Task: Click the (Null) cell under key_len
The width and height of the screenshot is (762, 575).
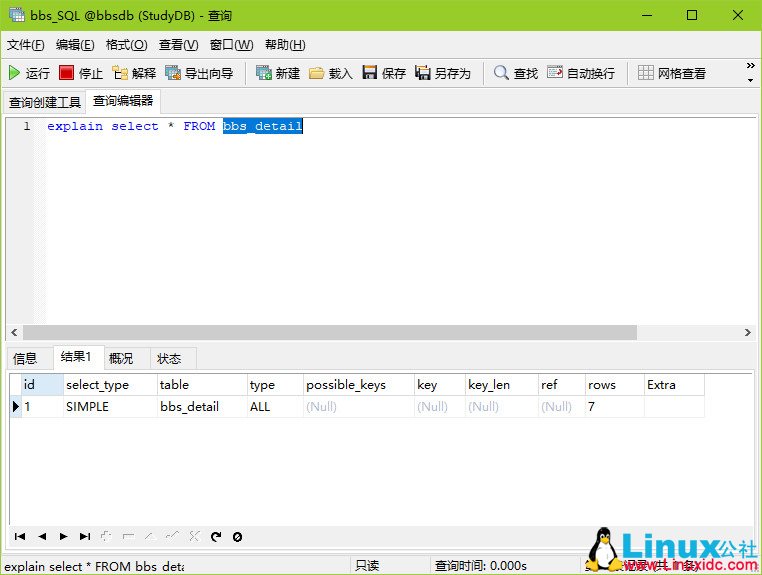Action: pyautogui.click(x=502, y=406)
